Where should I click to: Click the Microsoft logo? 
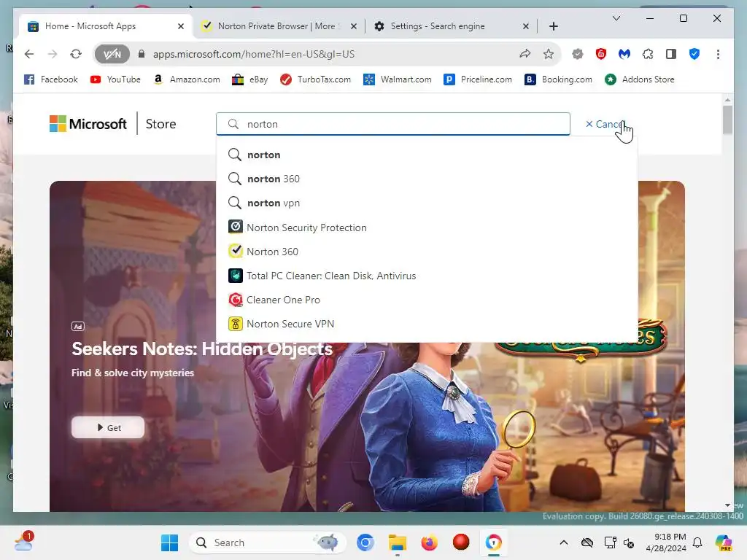tap(88, 124)
